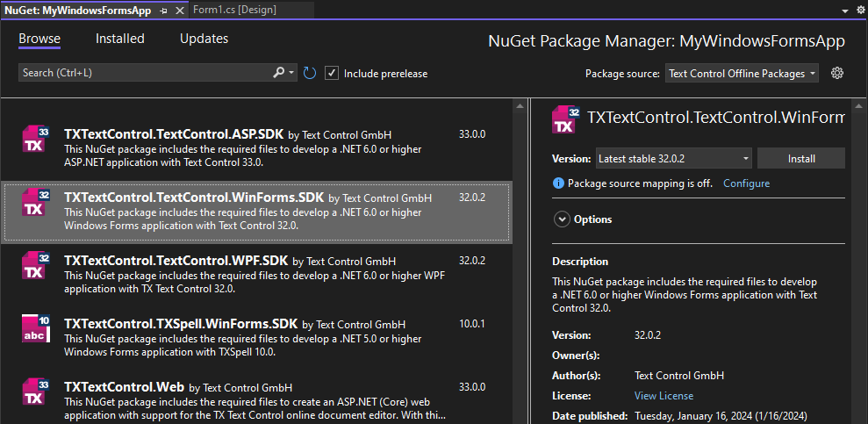This screenshot has width=868, height=424.
Task: Install the selected WinForms SDK package
Action: 801,158
